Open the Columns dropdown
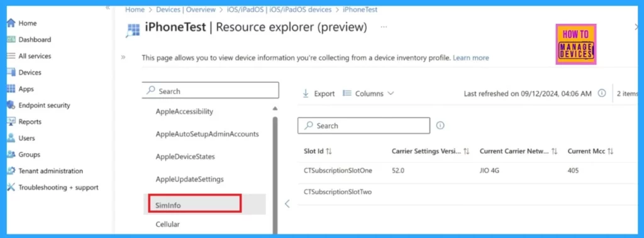Screen dimensions: 644x238 point(369,94)
